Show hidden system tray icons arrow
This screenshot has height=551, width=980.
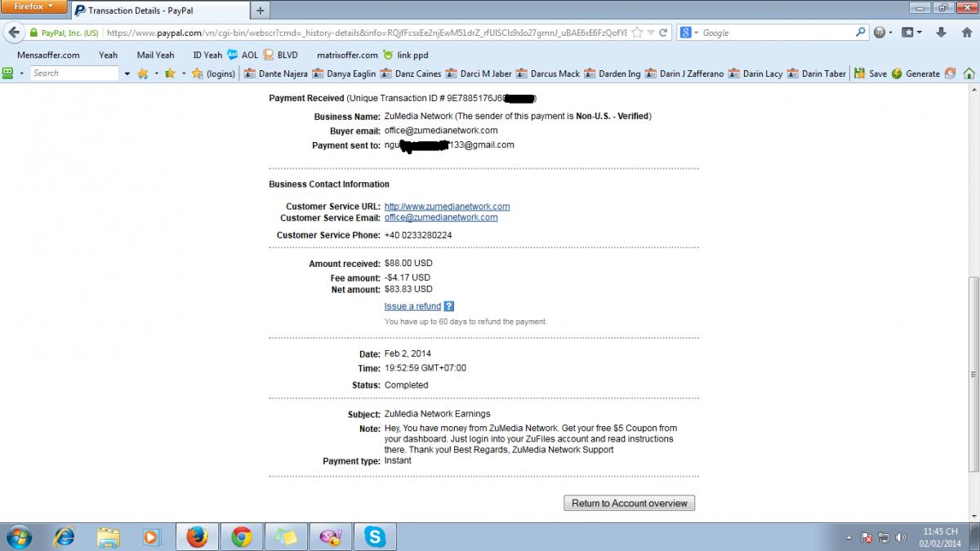849,537
